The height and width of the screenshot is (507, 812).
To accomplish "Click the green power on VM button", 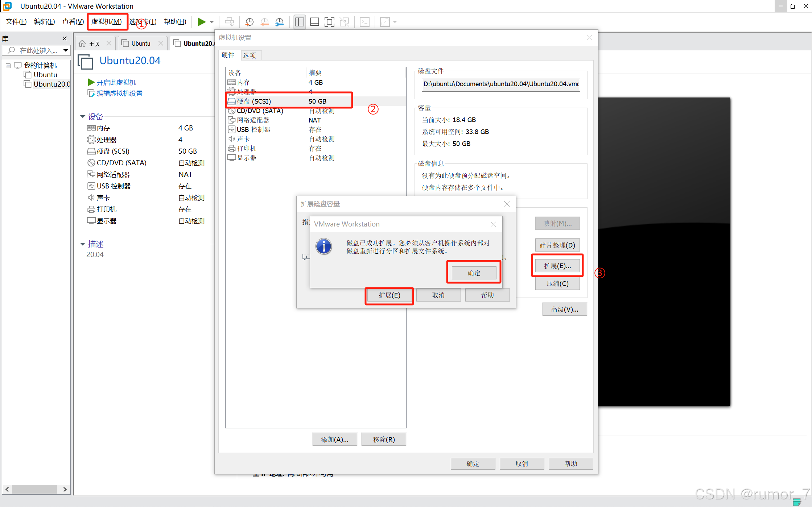I will [201, 22].
